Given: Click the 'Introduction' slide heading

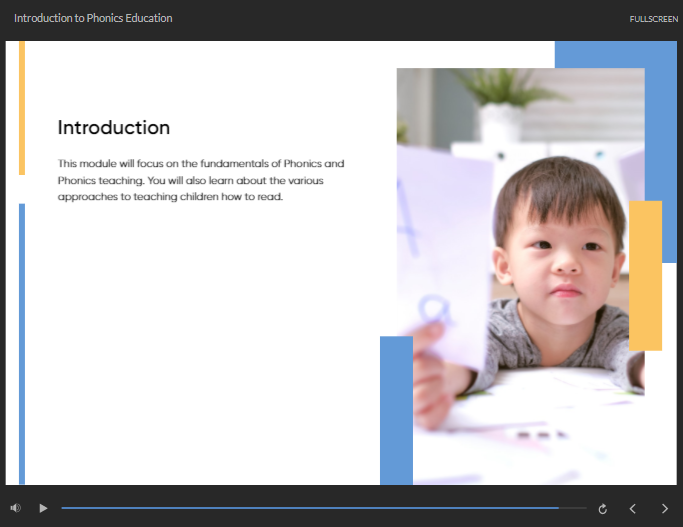Looking at the screenshot, I should pyautogui.click(x=114, y=128).
